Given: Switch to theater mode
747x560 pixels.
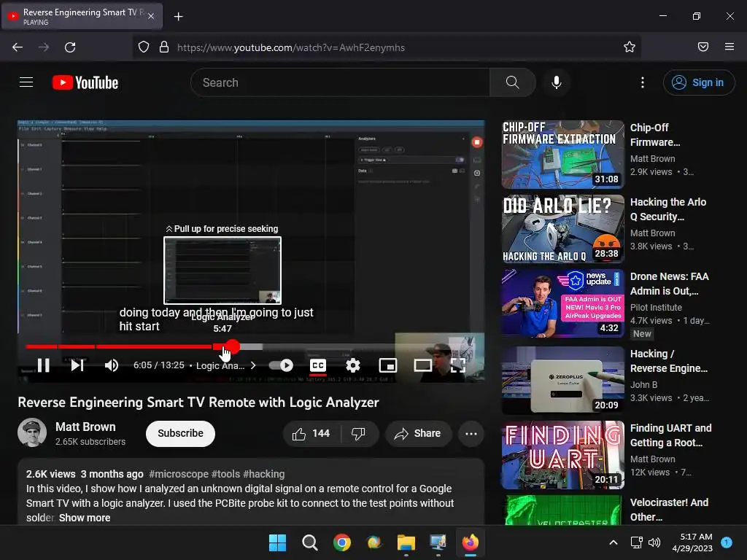Looking at the screenshot, I should coord(422,365).
